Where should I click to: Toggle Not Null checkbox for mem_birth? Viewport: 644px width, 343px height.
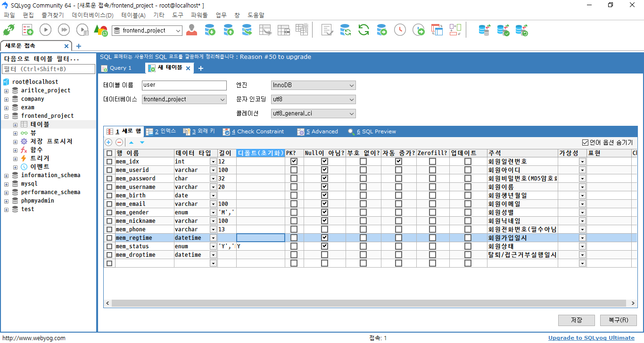click(324, 195)
